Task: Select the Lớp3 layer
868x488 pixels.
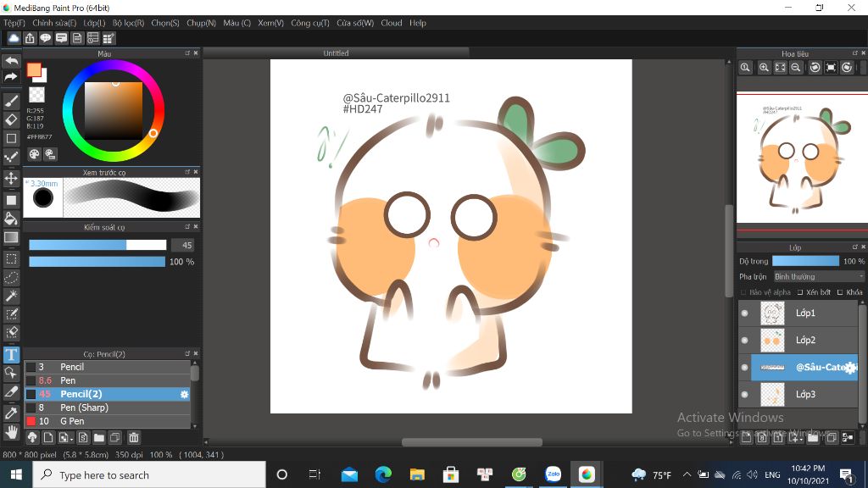Action: [x=798, y=395]
